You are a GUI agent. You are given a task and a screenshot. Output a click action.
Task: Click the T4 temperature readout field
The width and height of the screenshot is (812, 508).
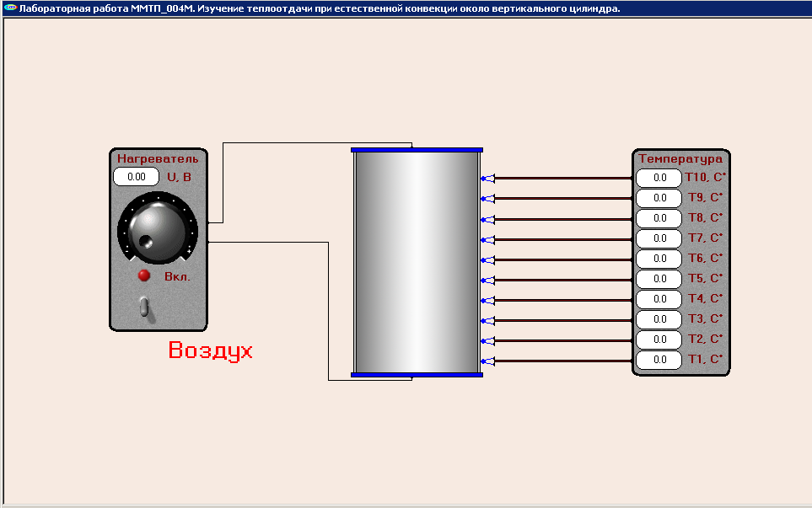[659, 299]
